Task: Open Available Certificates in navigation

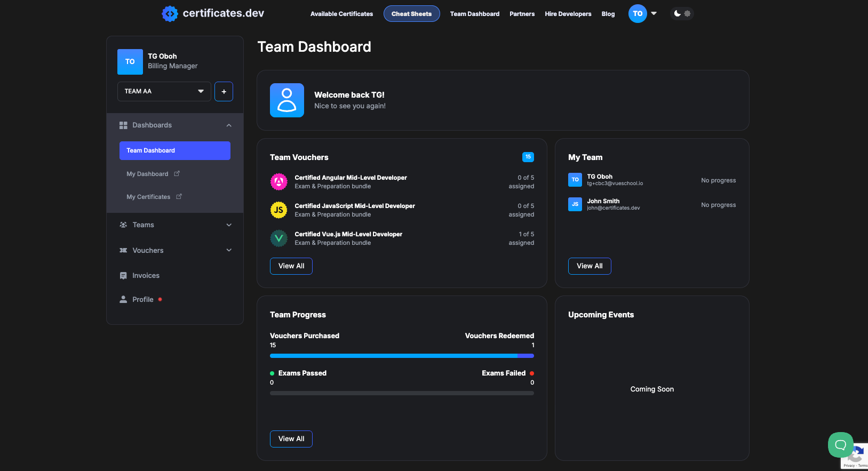Action: 341,14
